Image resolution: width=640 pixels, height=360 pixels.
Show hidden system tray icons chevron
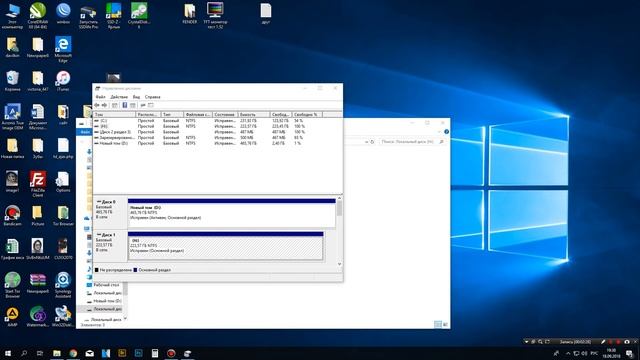pyautogui.click(x=568, y=353)
